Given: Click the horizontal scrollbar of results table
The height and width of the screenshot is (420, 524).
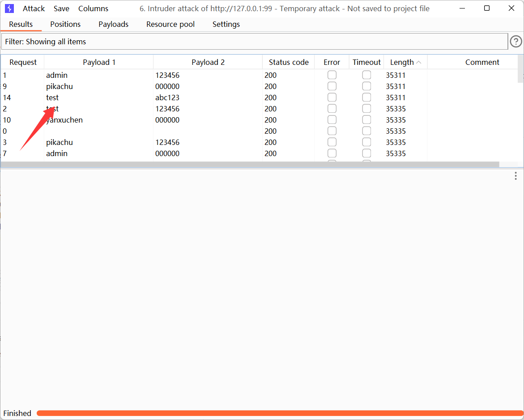Looking at the screenshot, I should tap(250, 165).
